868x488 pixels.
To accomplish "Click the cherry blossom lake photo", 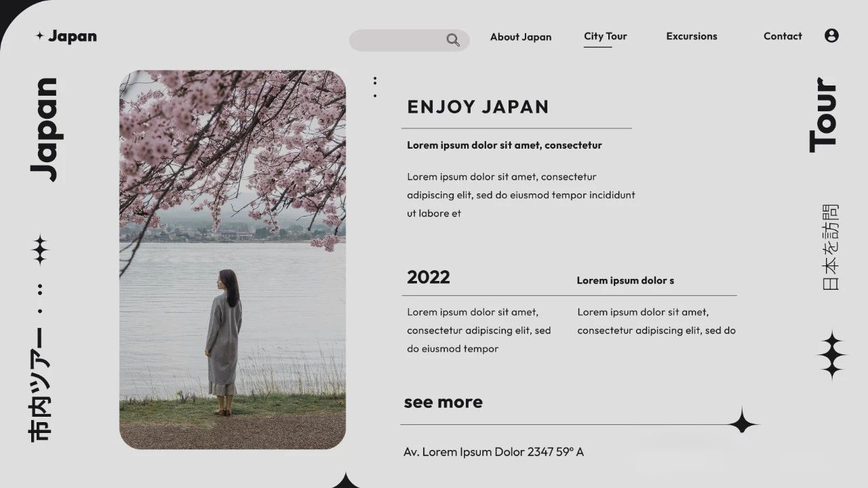I will pyautogui.click(x=233, y=259).
